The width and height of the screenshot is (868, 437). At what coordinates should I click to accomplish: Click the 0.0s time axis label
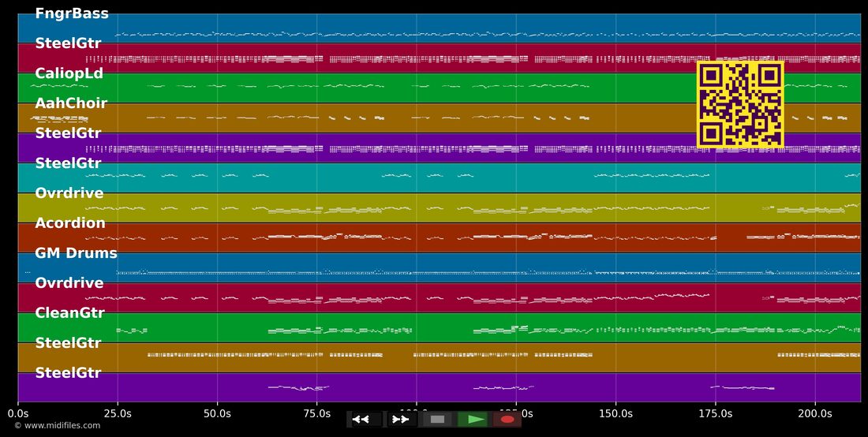(17, 413)
